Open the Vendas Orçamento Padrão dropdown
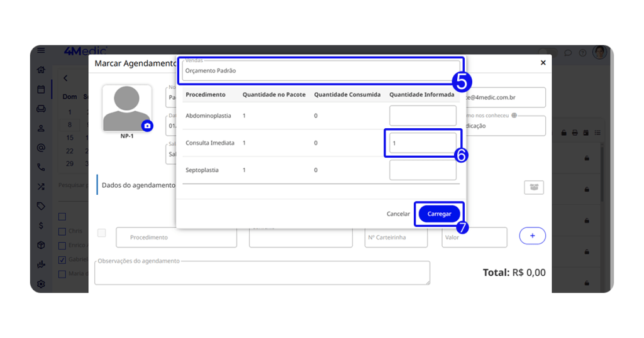Image resolution: width=644 pixels, height=338 pixels. point(321,70)
